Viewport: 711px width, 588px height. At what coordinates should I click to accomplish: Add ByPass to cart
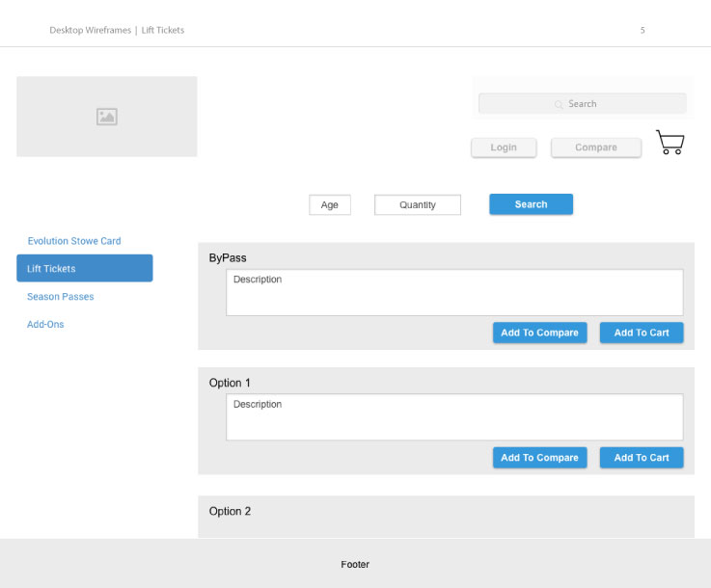(642, 333)
